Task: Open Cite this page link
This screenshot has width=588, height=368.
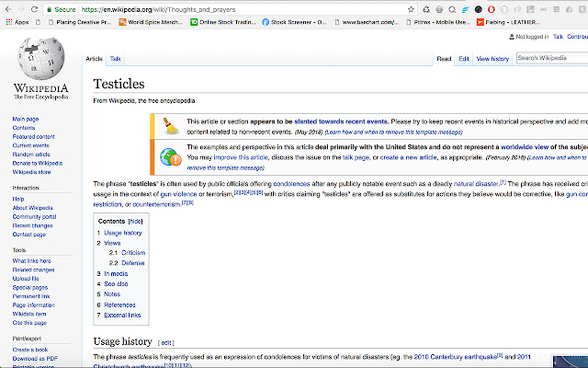Action: [29, 323]
